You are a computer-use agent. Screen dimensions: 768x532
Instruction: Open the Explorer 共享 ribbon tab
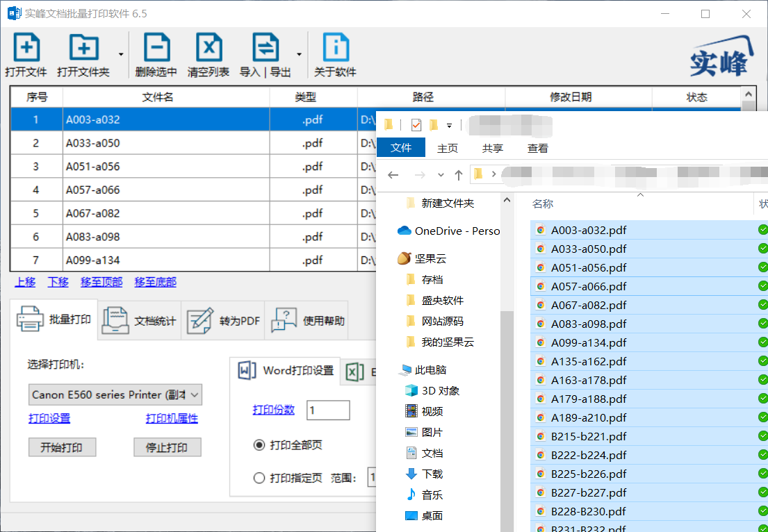[x=492, y=149]
